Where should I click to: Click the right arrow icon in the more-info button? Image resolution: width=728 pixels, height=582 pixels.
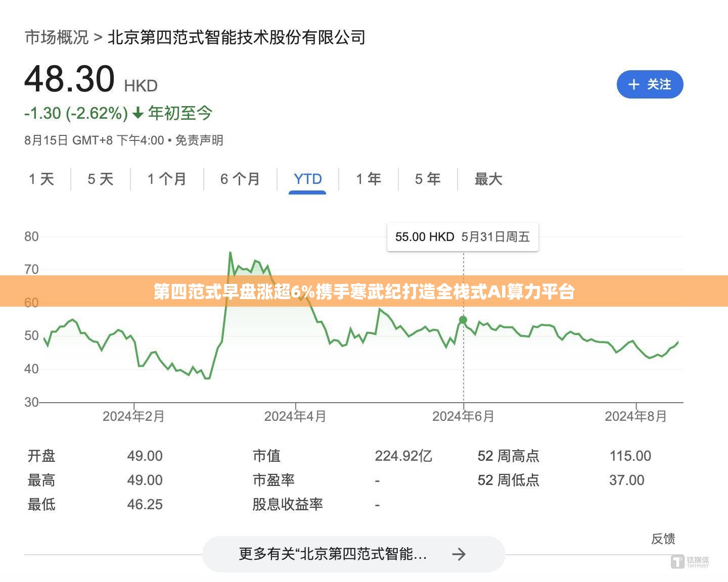pos(459,554)
